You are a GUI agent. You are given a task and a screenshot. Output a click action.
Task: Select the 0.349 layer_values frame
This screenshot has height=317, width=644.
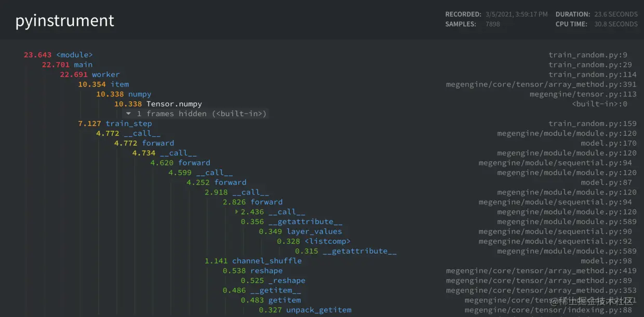coord(300,232)
